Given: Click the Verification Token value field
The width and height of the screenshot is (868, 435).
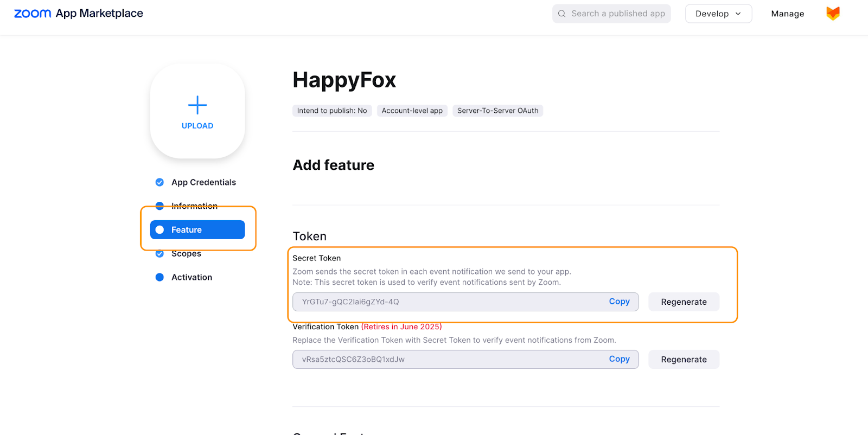Looking at the screenshot, I should click(x=465, y=360).
